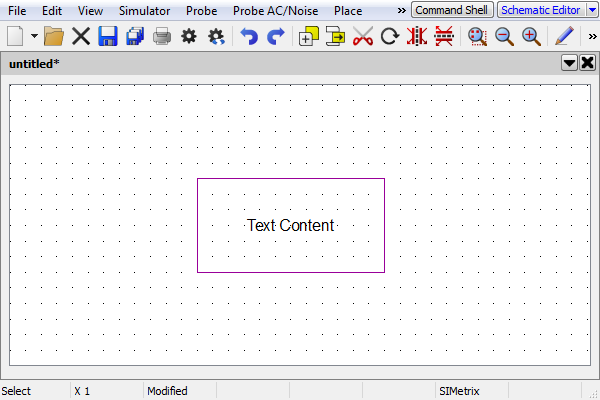The height and width of the screenshot is (400, 600).
Task: Redo using the right curved arrow
Action: click(x=275, y=36)
